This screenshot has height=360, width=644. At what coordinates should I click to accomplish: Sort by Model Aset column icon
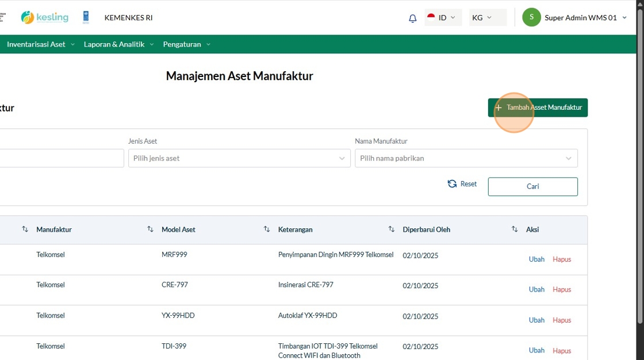(x=150, y=229)
